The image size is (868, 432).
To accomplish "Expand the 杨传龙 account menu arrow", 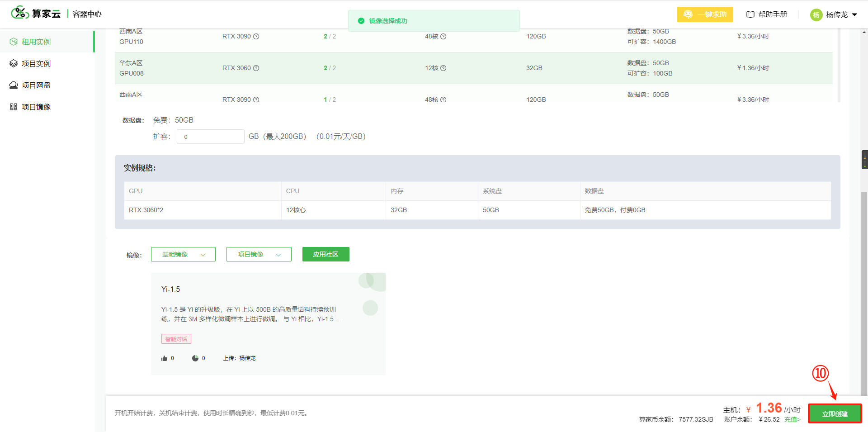I will [854, 15].
